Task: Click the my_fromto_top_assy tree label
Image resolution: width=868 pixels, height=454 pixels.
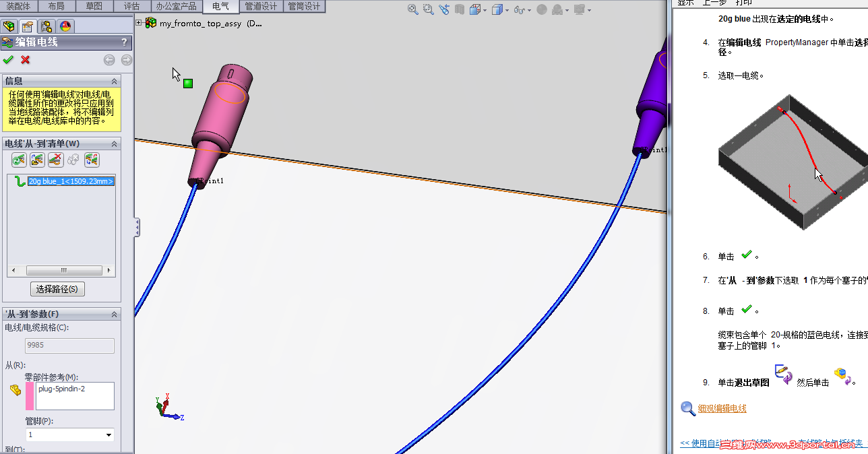Action: [x=210, y=23]
